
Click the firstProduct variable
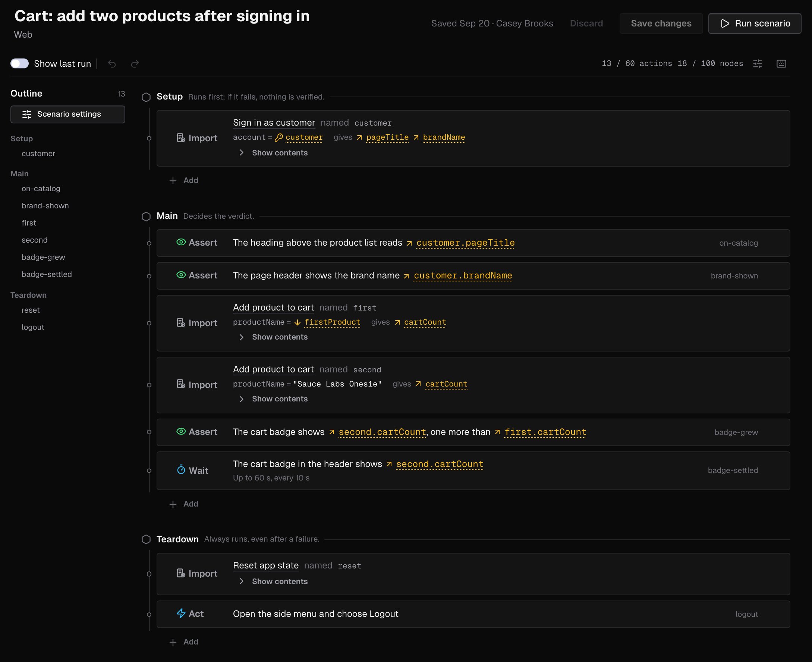tap(332, 322)
